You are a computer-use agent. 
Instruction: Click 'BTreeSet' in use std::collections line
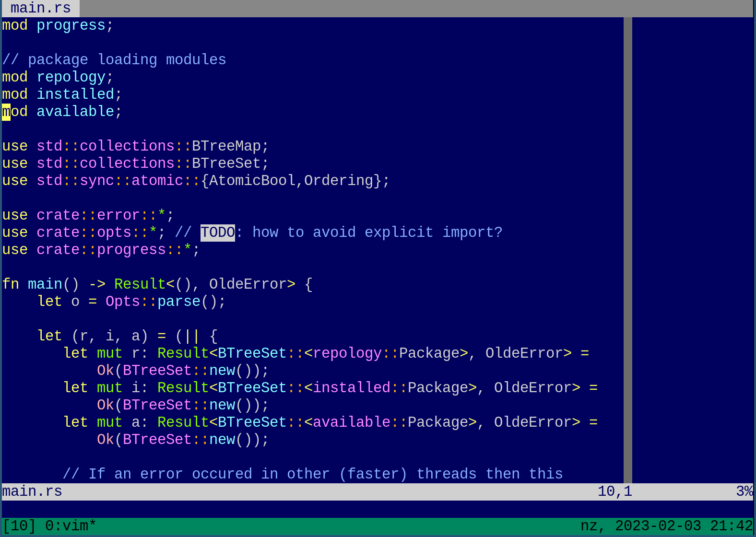pyautogui.click(x=226, y=163)
